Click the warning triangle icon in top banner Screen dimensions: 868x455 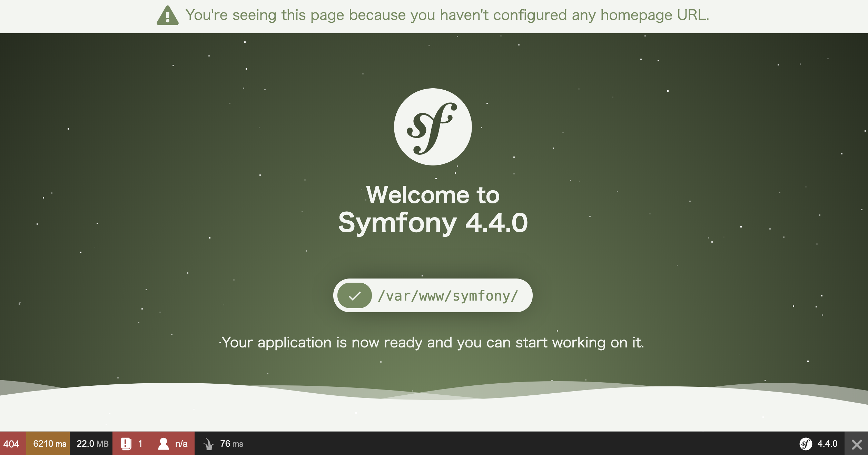pos(168,16)
